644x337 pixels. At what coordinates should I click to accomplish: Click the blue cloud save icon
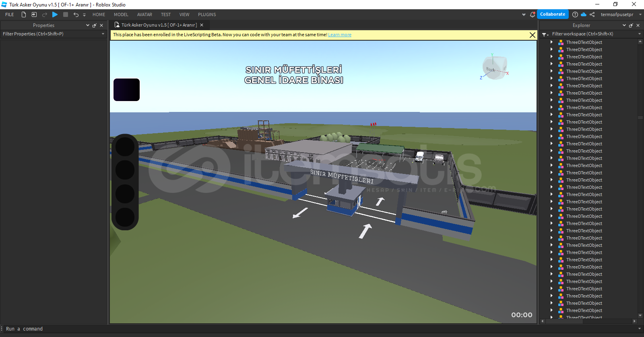(x=584, y=14)
